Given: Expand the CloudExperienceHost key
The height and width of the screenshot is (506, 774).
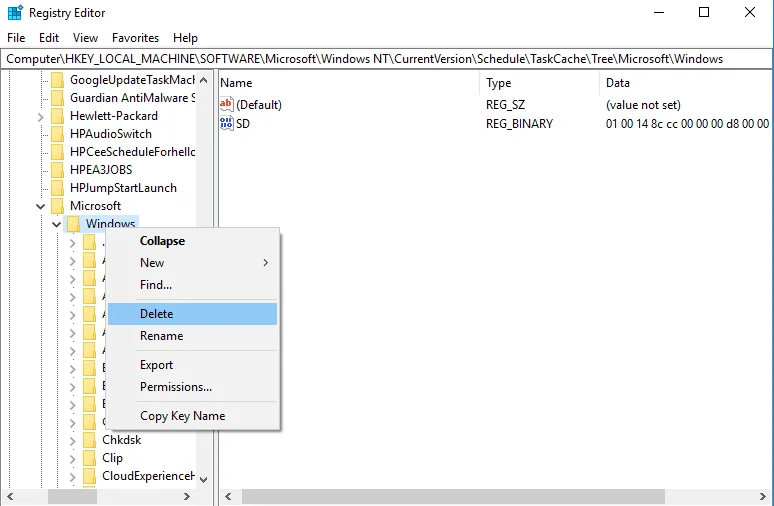Looking at the screenshot, I should click(73, 477).
